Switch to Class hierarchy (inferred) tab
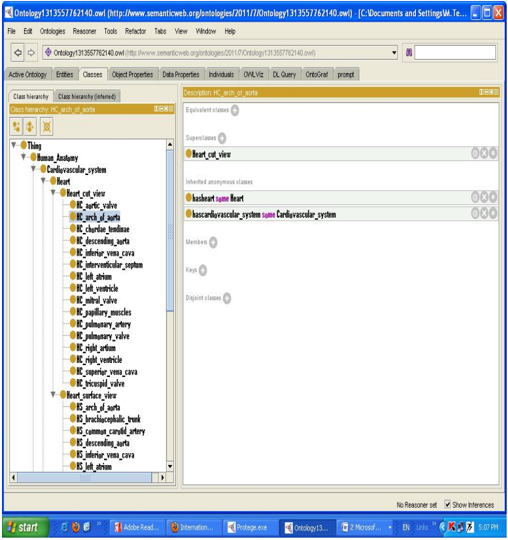Viewport: 508px width, 540px height. (x=87, y=96)
